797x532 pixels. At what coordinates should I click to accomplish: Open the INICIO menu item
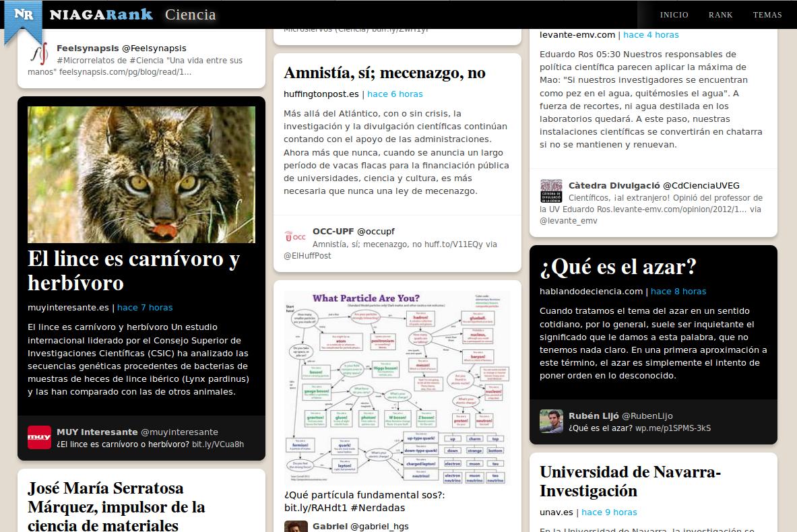[x=674, y=15]
